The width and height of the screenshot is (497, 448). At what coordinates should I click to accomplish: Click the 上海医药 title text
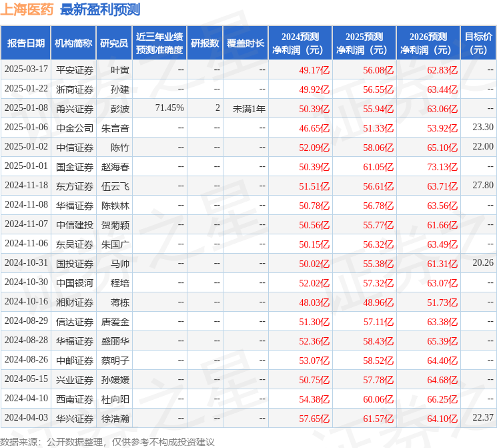pos(27,9)
